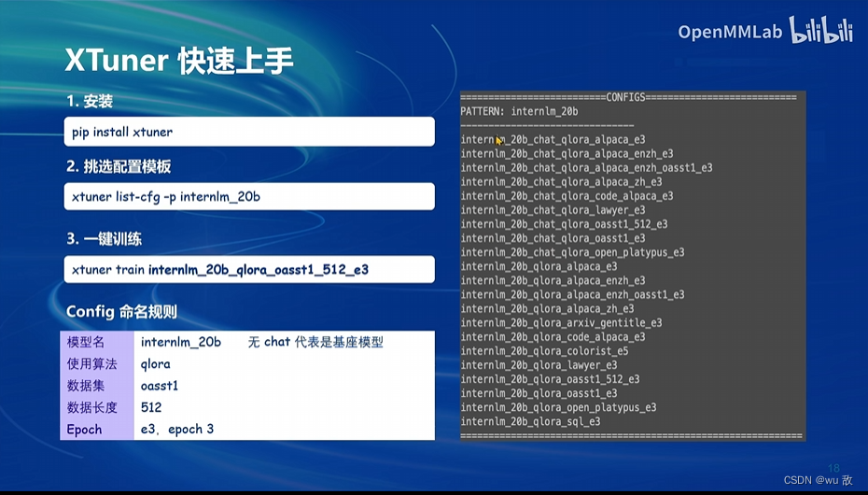Screen dimensions: 868x495
Task: Click the "xtuner train internlm_20b_qlora_oasst1_512_e3" command box
Action: pos(249,270)
